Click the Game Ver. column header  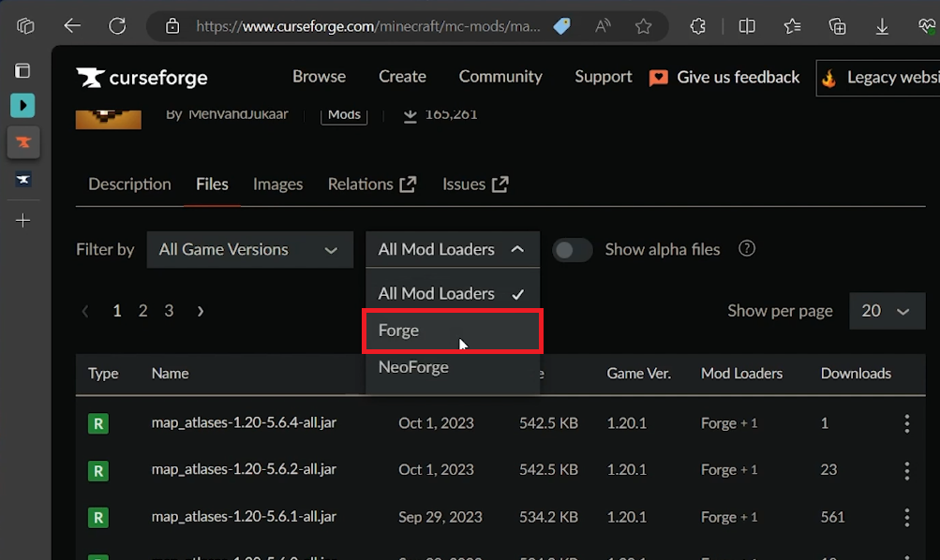pyautogui.click(x=638, y=373)
